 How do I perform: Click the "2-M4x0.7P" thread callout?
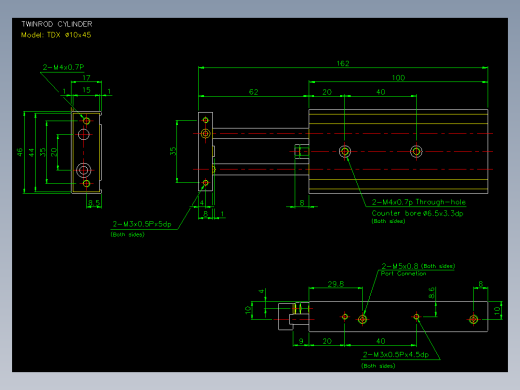point(63,67)
